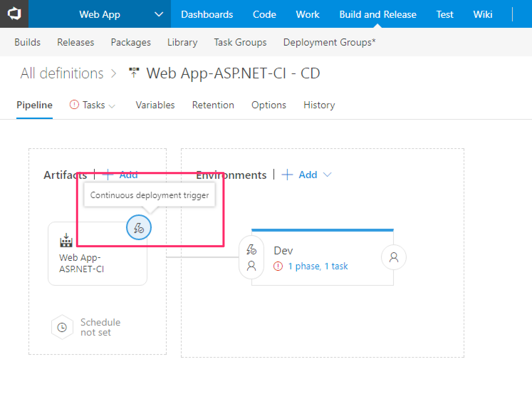Click the Tasks tab error warning icon
The width and height of the screenshot is (532, 409).
point(74,105)
